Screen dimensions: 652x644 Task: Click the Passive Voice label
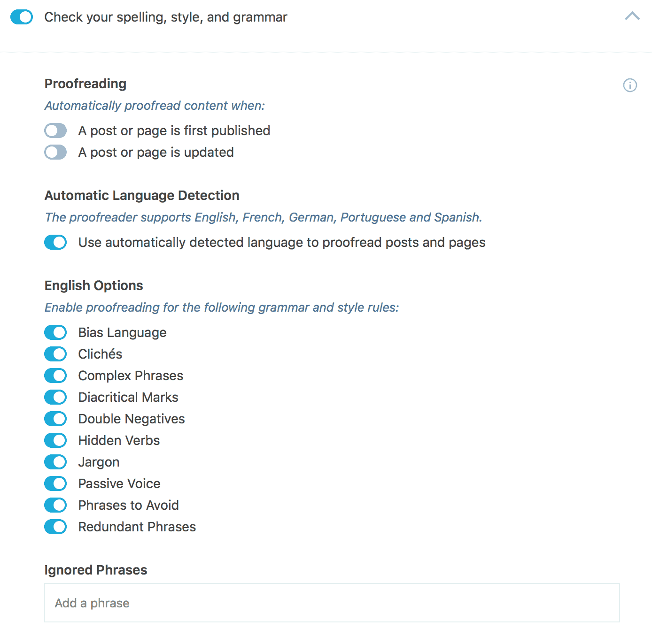[119, 483]
